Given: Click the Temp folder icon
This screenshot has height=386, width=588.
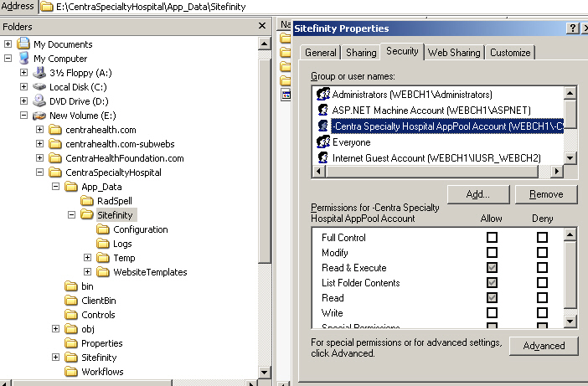Looking at the screenshot, I should click(103, 258).
